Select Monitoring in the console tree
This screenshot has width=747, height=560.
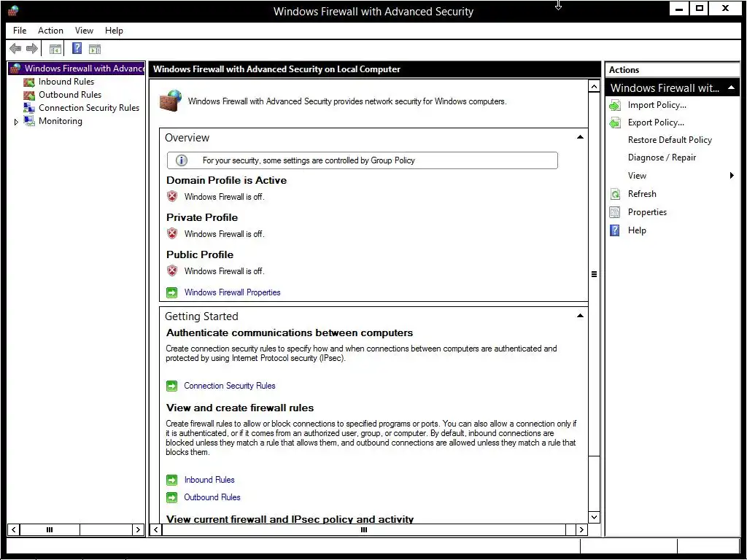[61, 121]
